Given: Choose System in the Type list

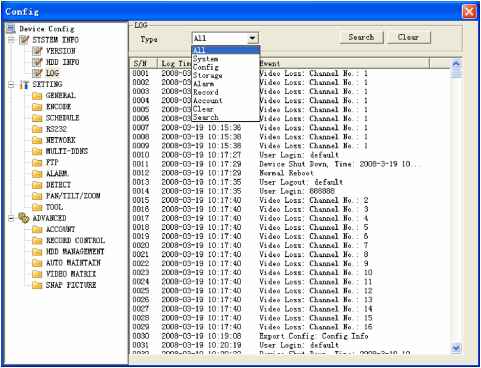Looking at the screenshot, I should tap(226, 59).
